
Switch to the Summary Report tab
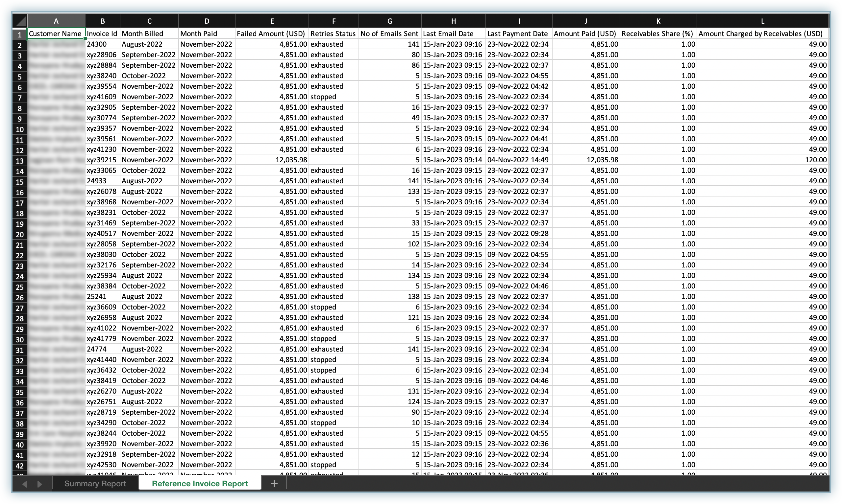[x=95, y=484]
